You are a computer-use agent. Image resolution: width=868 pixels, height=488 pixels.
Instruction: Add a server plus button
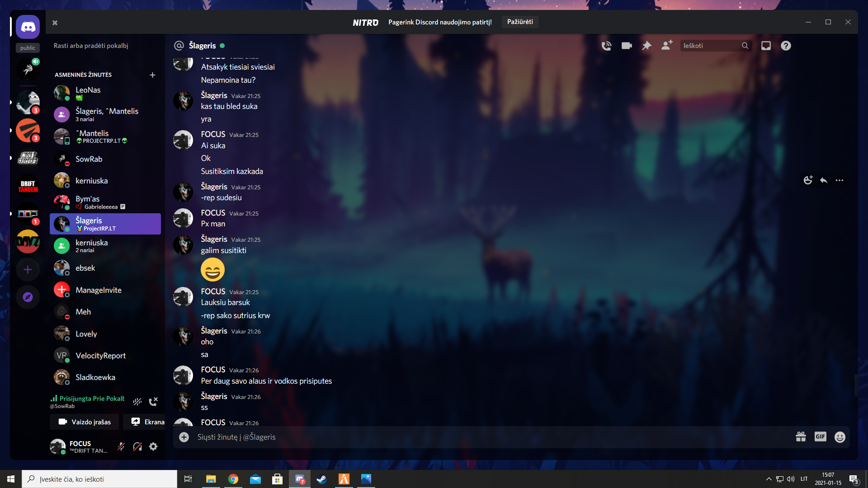tap(28, 270)
